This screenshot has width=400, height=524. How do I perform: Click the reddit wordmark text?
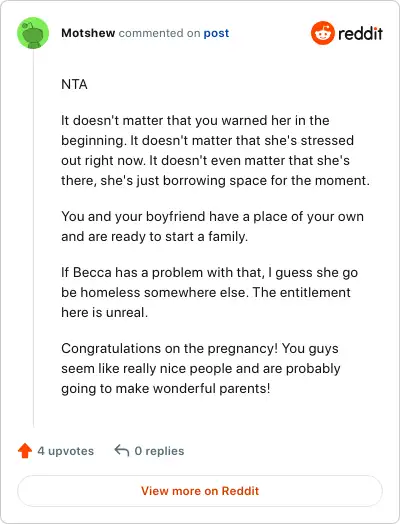click(360, 33)
